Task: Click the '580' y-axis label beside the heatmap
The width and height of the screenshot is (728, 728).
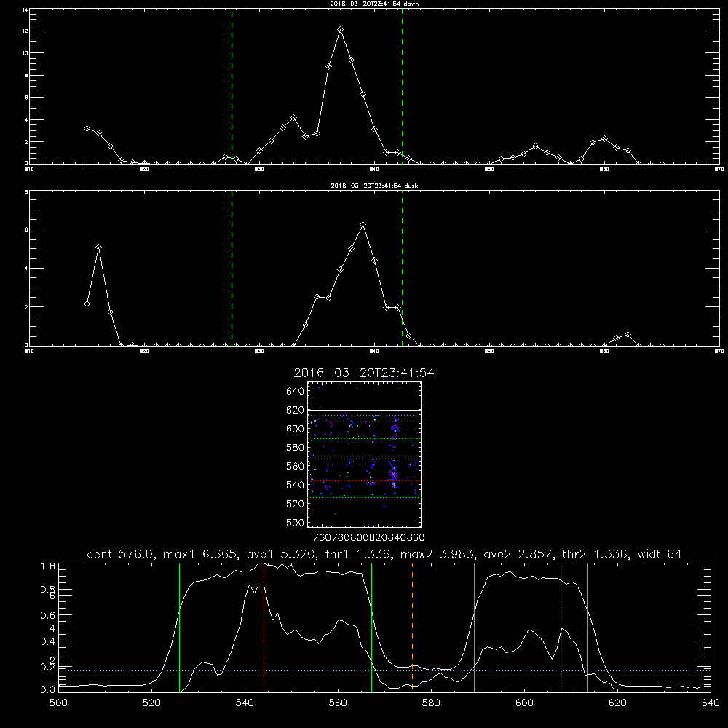Action: [296, 448]
